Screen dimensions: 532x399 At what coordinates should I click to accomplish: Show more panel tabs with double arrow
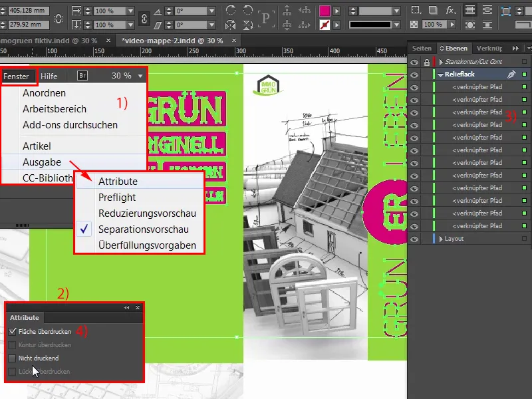515,48
